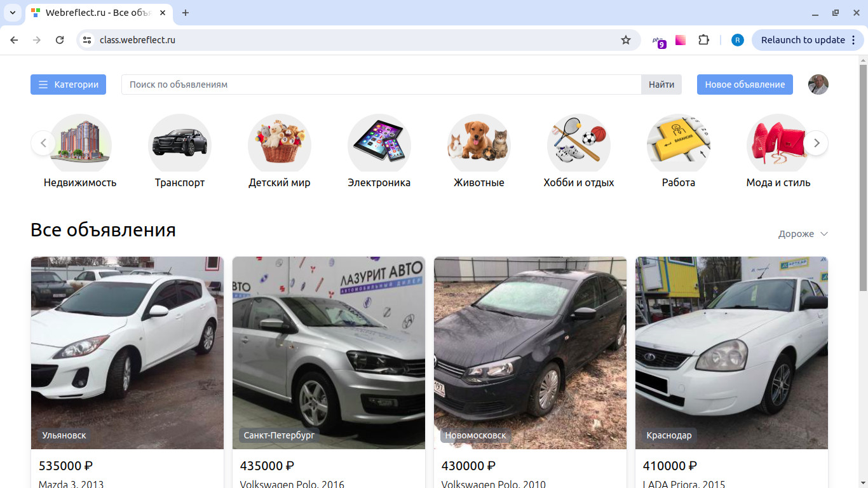The height and width of the screenshot is (488, 868).
Task: Open the Хобби и отдых sports icon
Action: 579,143
